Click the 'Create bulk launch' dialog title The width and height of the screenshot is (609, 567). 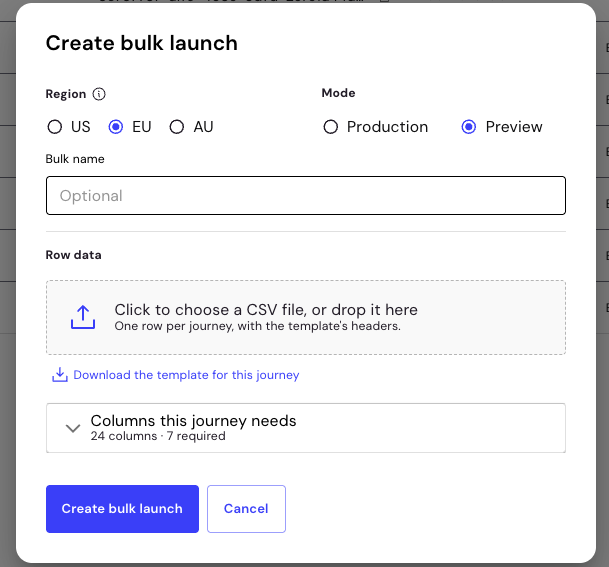coord(142,43)
